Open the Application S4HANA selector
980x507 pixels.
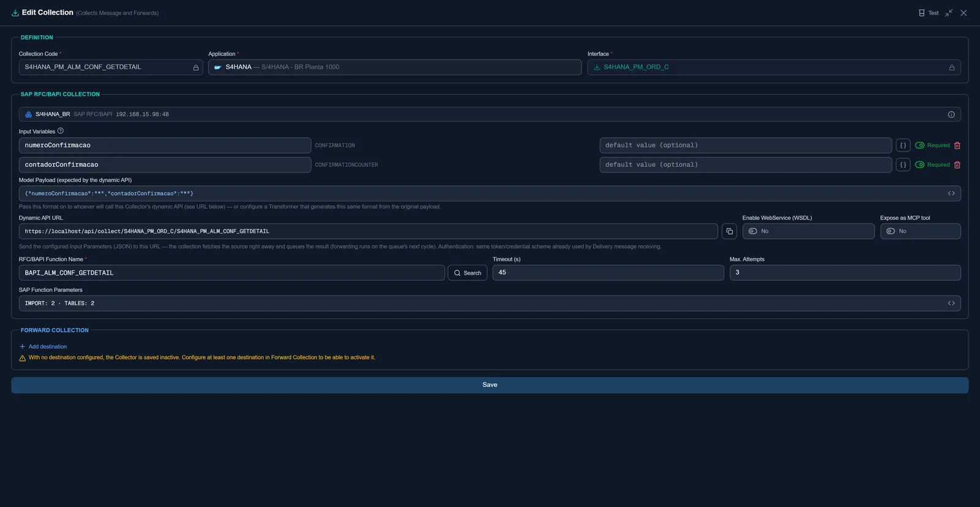pos(394,67)
